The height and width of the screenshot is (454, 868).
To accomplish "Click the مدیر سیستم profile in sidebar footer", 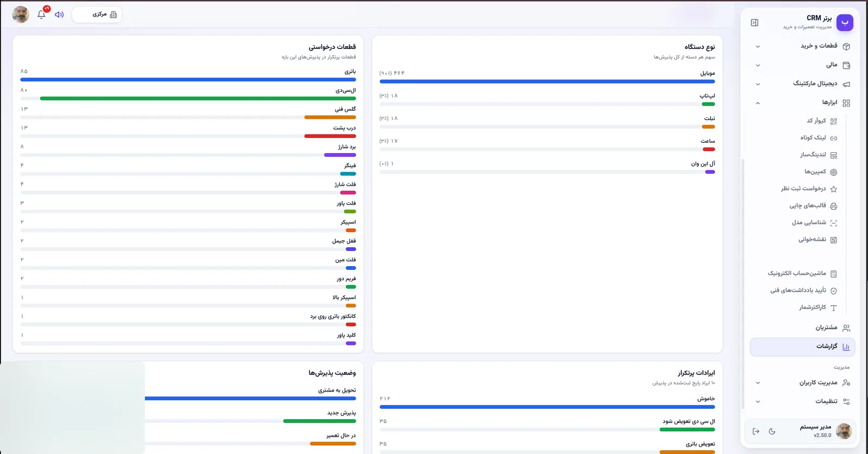I will (826, 431).
